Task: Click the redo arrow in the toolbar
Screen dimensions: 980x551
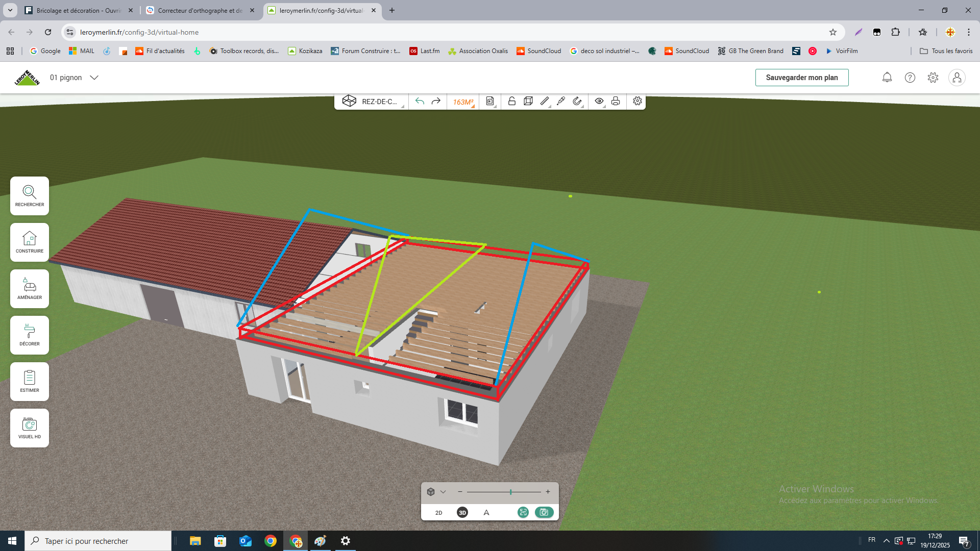Action: [436, 102]
